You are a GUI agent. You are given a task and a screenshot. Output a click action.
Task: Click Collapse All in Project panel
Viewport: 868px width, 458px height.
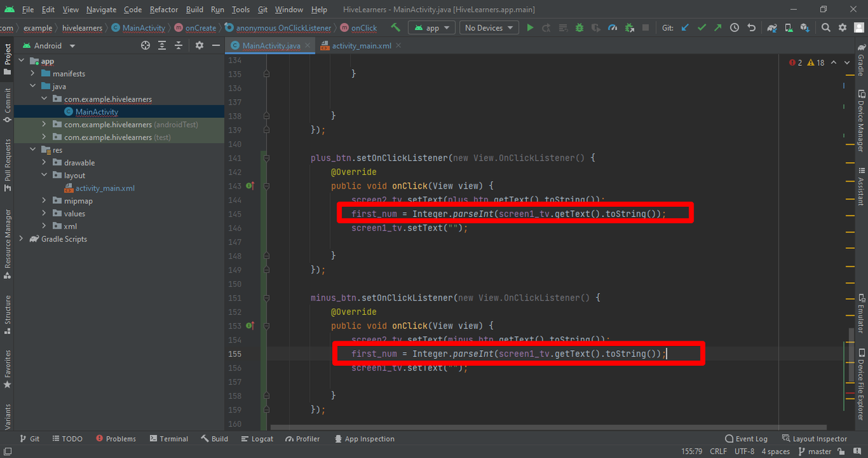178,45
